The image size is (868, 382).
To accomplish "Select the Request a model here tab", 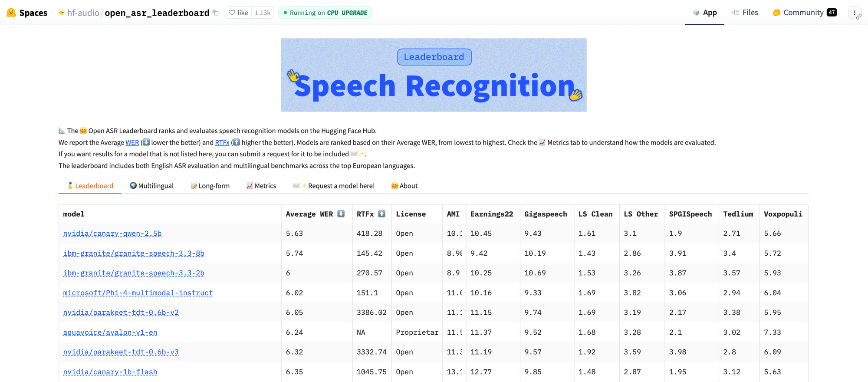I will 334,186.
